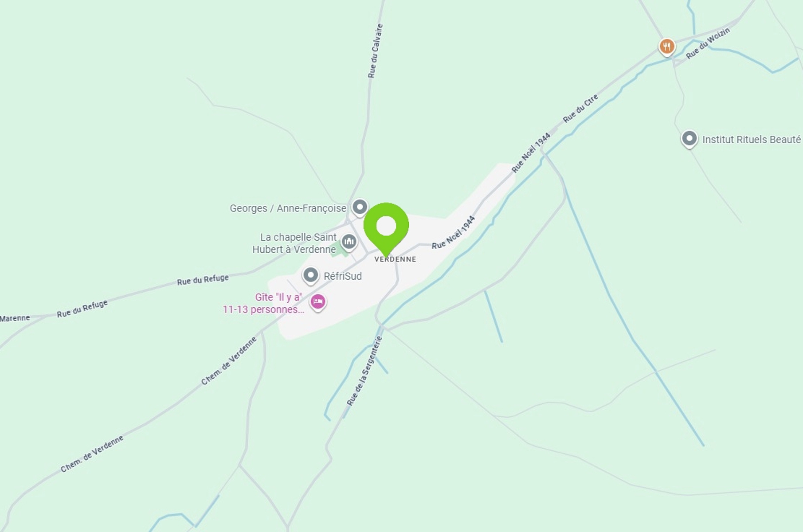Open La chapelle Saint Hubert text label
Image resolution: width=803 pixels, height=532 pixels.
point(294,243)
